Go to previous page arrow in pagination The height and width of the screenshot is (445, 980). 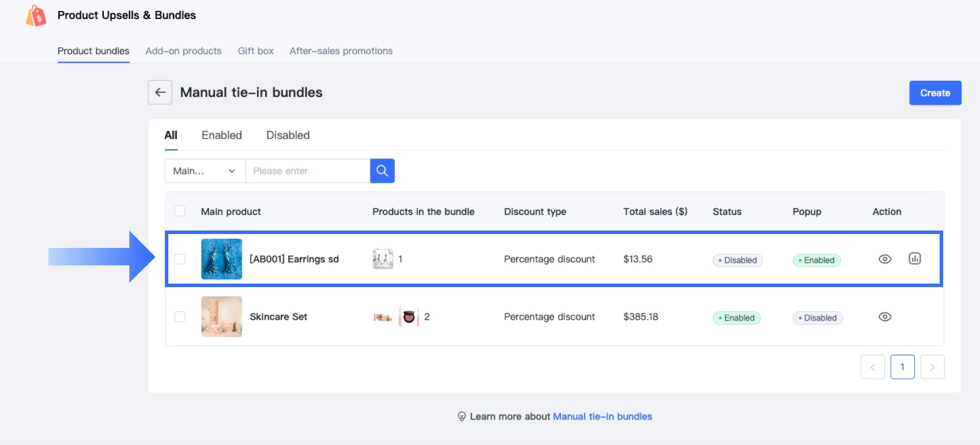(873, 367)
